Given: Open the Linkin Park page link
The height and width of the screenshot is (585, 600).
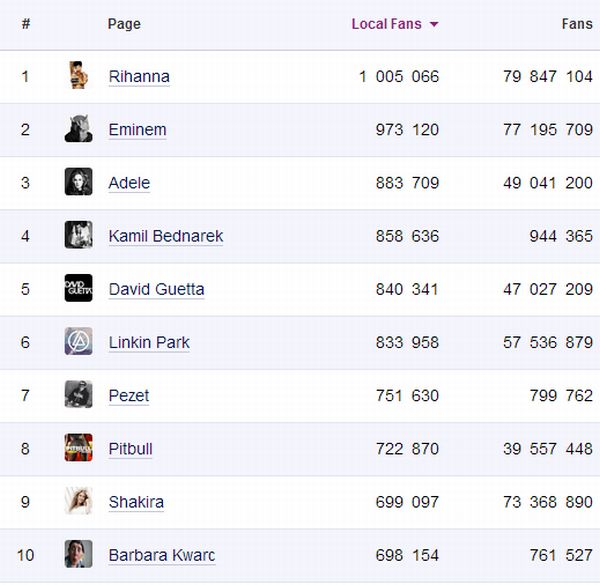Looking at the screenshot, I should [149, 342].
